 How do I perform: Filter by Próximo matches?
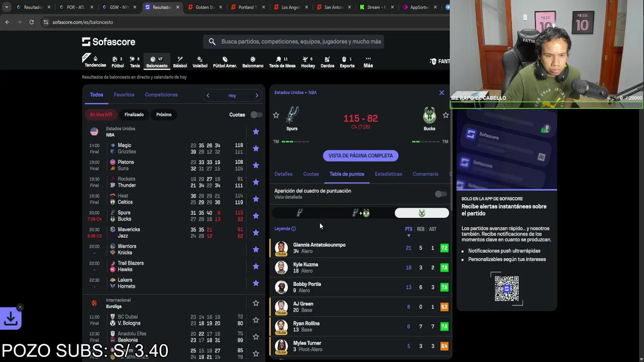pos(164,115)
